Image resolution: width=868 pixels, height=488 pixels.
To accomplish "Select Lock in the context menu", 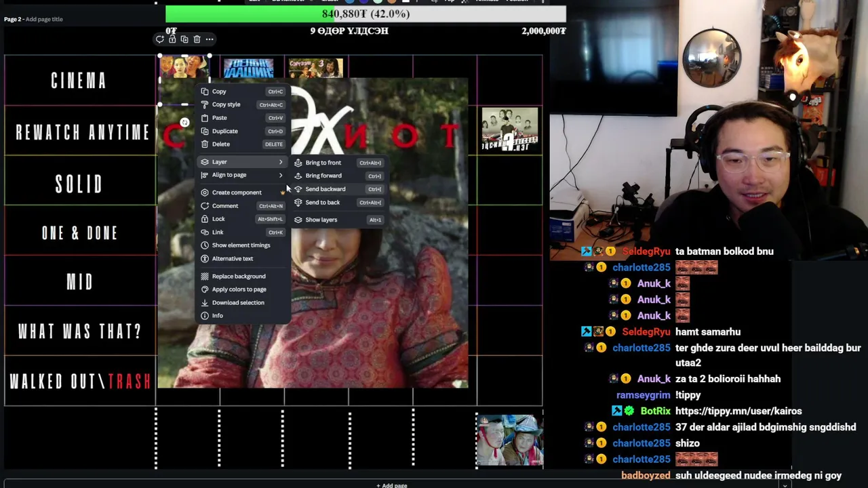I will pyautogui.click(x=243, y=219).
